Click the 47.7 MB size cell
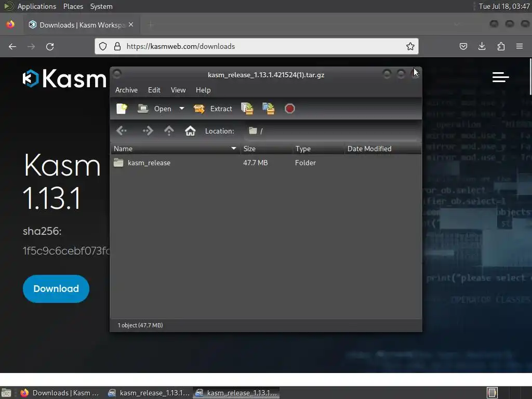 [x=256, y=163]
